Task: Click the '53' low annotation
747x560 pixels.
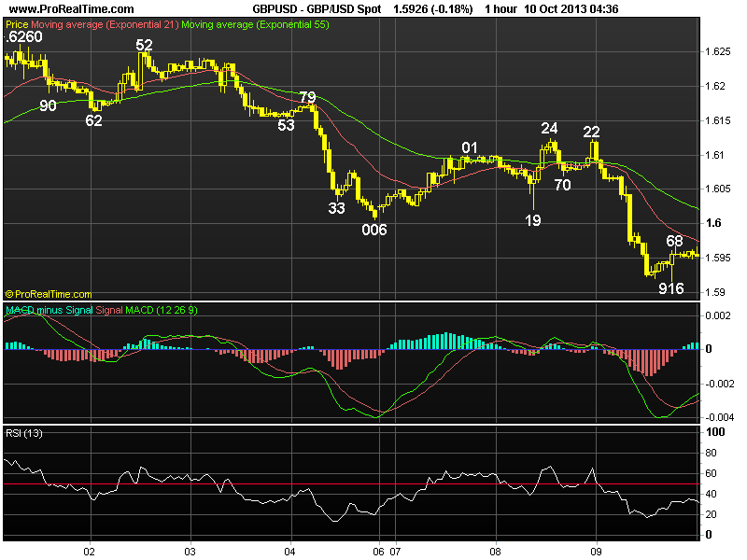Action: point(286,125)
